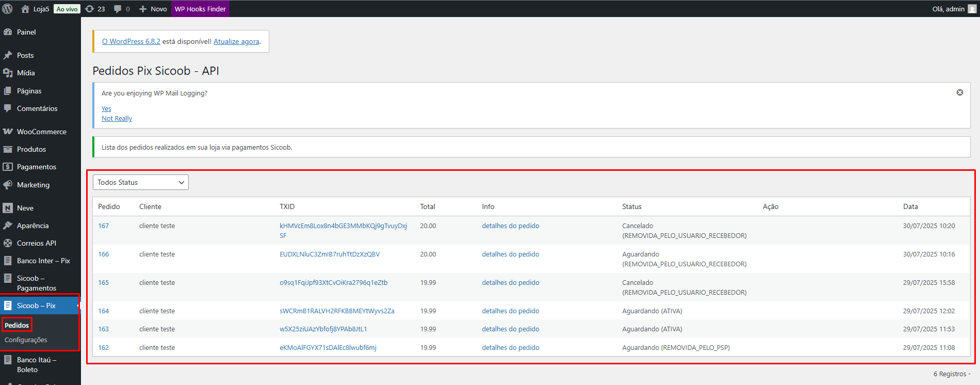This screenshot has height=385, width=980.
Task: Click the comments bubble icon in admin bar
Action: (x=121, y=9)
